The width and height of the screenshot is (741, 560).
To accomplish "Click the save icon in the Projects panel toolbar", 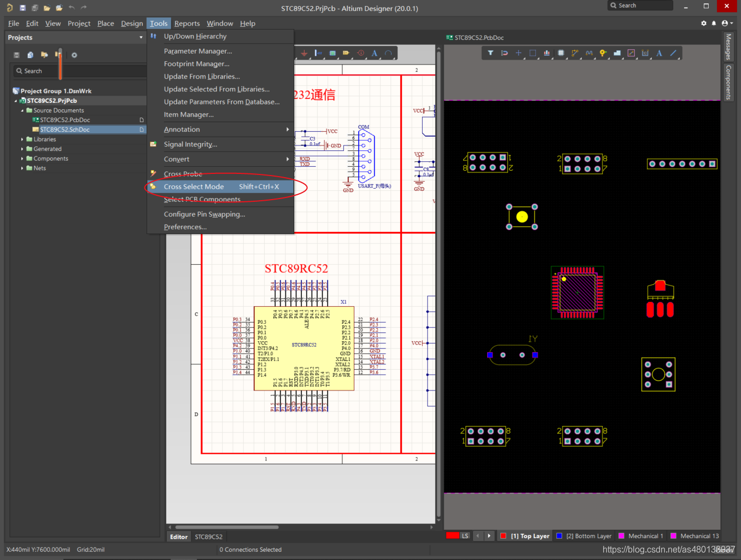I will tap(16, 55).
